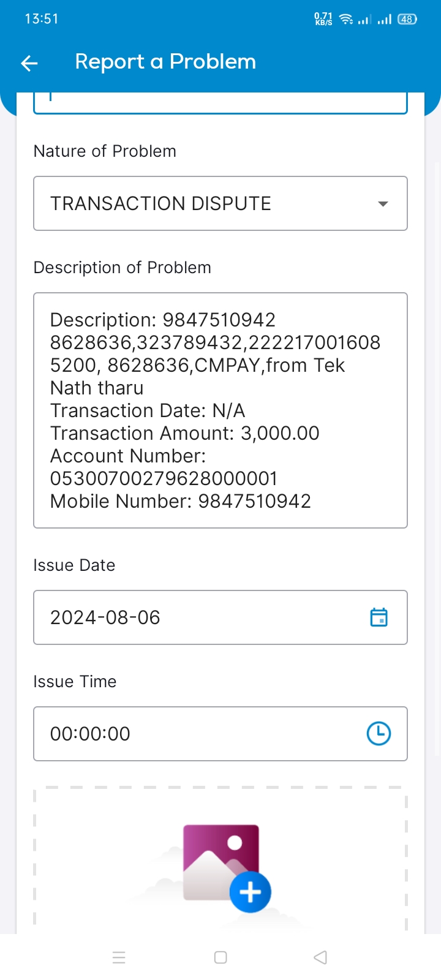Tap the dashed attachment upload area
The width and height of the screenshot is (441, 980).
tap(221, 860)
